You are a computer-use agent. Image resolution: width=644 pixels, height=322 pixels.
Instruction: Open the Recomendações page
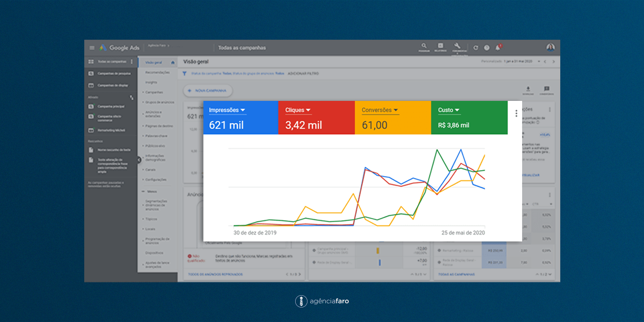pos(157,72)
